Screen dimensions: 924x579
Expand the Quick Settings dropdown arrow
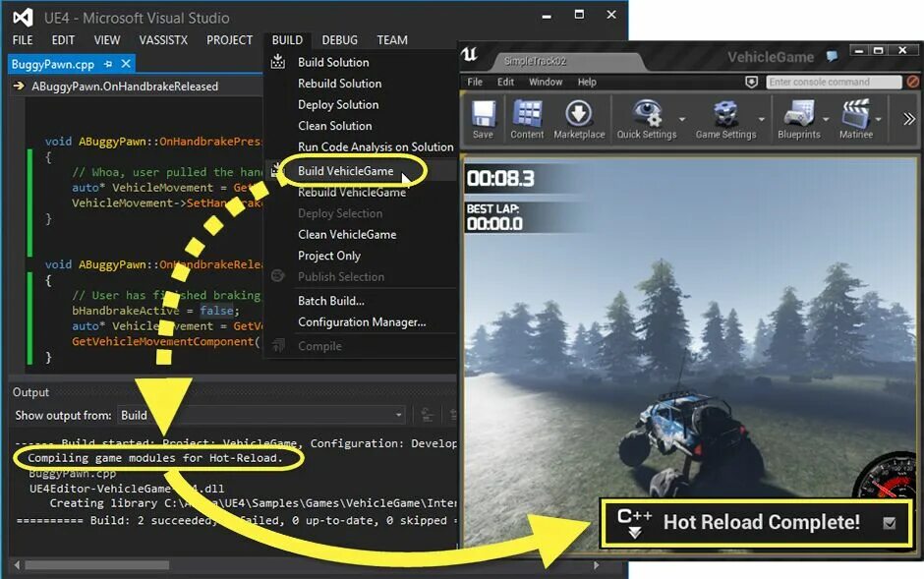tap(682, 120)
